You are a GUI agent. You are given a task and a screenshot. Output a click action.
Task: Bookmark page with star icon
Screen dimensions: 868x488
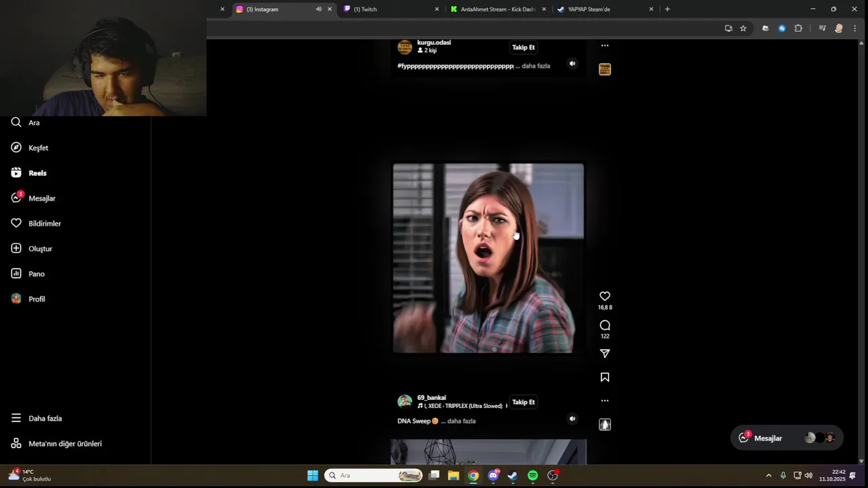click(x=743, y=28)
